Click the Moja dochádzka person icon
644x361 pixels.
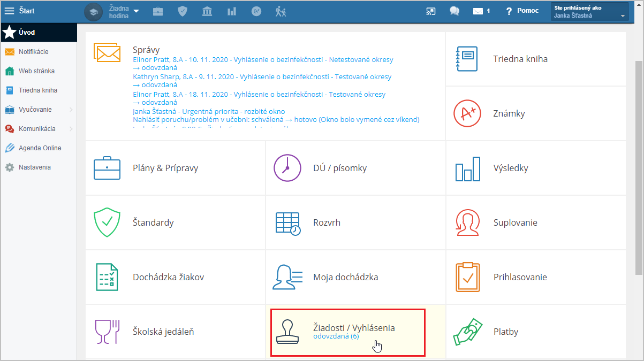[x=288, y=277]
